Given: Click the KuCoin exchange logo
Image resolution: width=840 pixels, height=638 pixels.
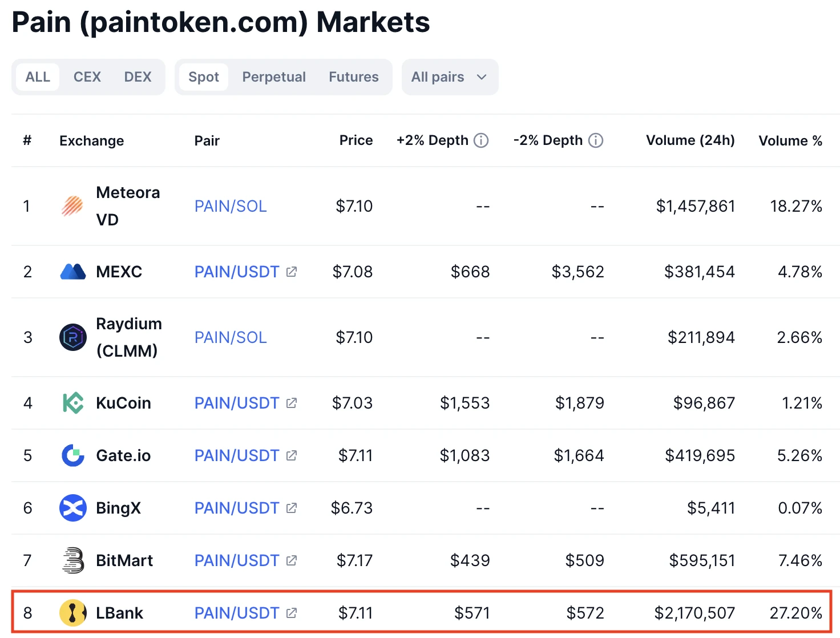Looking at the screenshot, I should (x=72, y=403).
